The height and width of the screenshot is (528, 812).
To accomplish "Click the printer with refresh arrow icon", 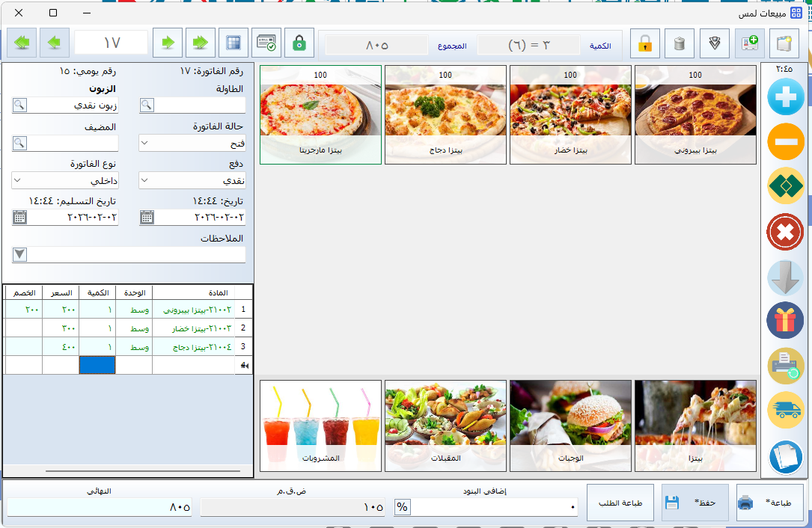I will point(785,366).
